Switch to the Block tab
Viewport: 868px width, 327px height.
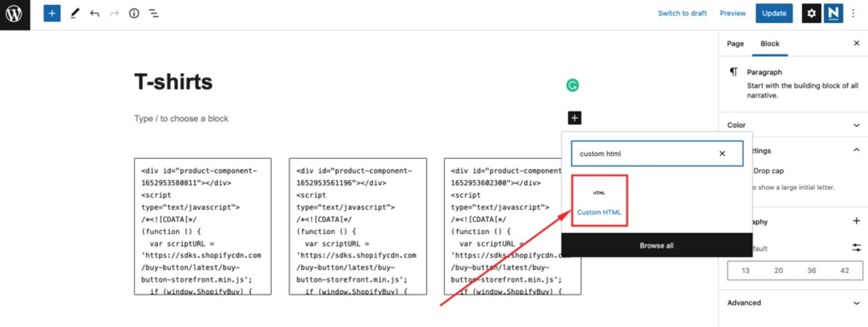click(770, 44)
